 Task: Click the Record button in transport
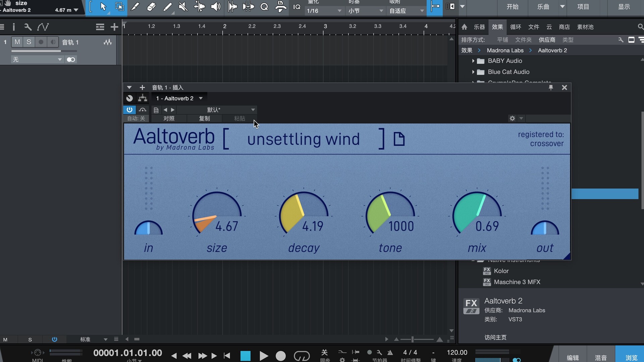point(281,356)
